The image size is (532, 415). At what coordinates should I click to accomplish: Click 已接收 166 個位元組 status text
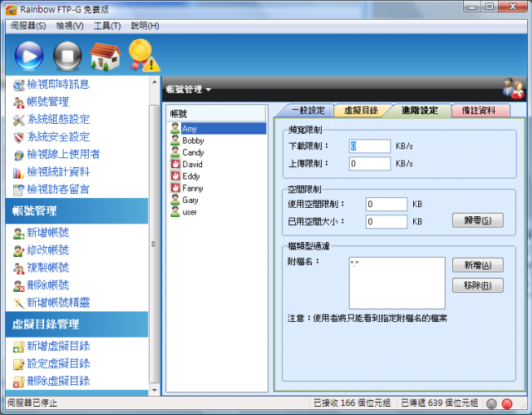pos(352,403)
